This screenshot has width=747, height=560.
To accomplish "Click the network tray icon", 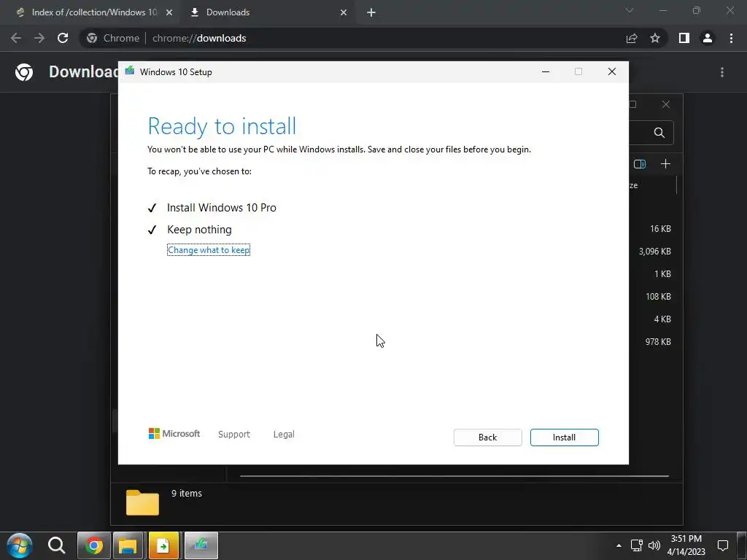I will 636,545.
